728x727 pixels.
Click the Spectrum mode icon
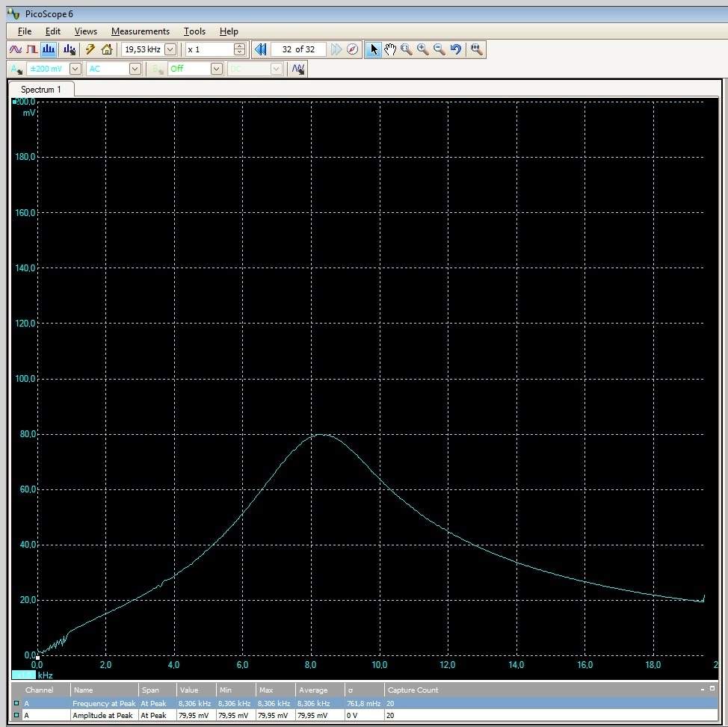pos(49,49)
